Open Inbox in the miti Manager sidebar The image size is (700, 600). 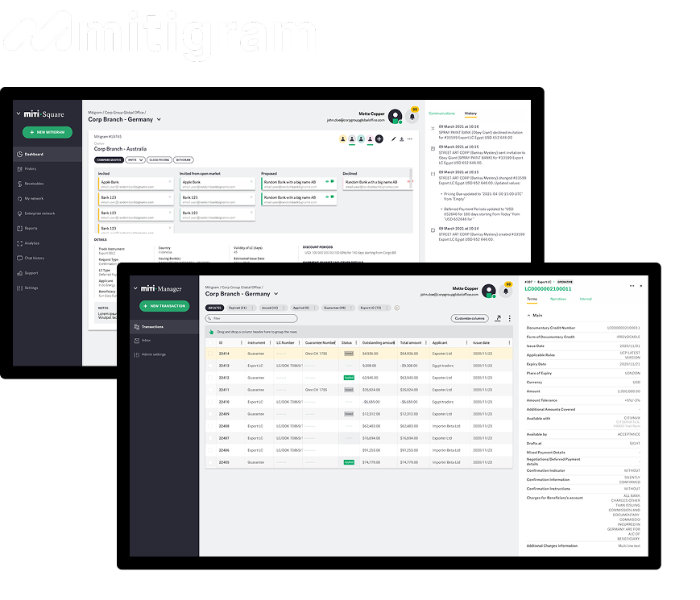point(164,340)
